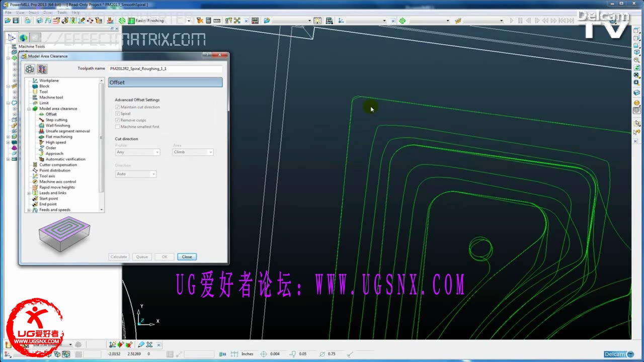644x362 pixels.
Task: Open Toolpath Strategies icon left of Raster Finishing
Action: coord(122,21)
